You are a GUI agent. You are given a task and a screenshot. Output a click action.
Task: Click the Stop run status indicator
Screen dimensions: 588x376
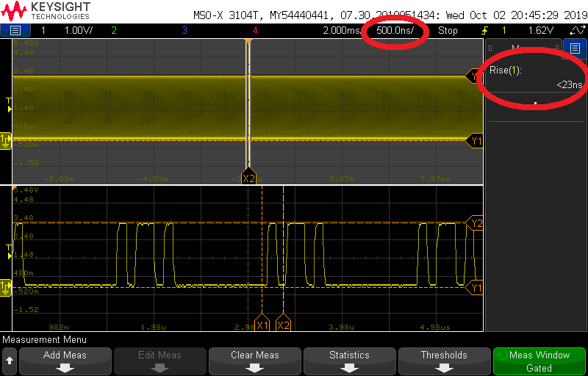[x=448, y=31]
